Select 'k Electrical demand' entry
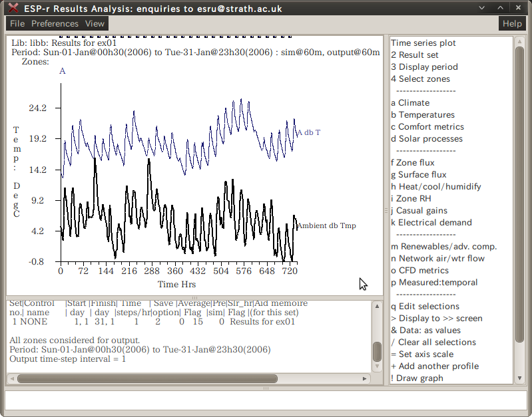The width and height of the screenshot is (532, 417). pos(431,223)
